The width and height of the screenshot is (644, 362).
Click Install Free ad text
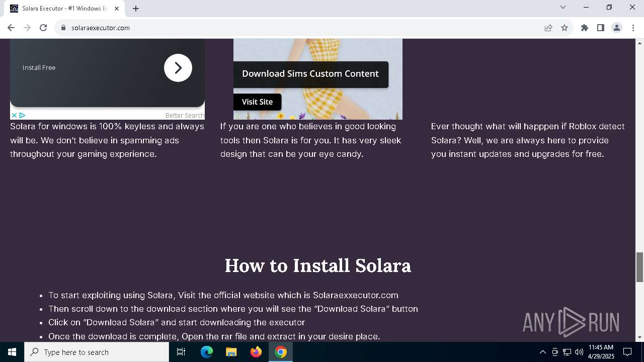[39, 68]
